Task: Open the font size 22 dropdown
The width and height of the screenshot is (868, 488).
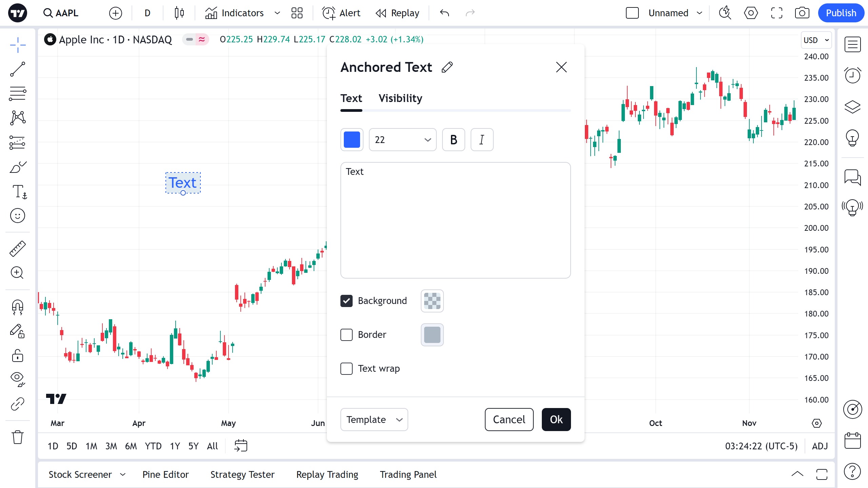Action: click(x=402, y=140)
